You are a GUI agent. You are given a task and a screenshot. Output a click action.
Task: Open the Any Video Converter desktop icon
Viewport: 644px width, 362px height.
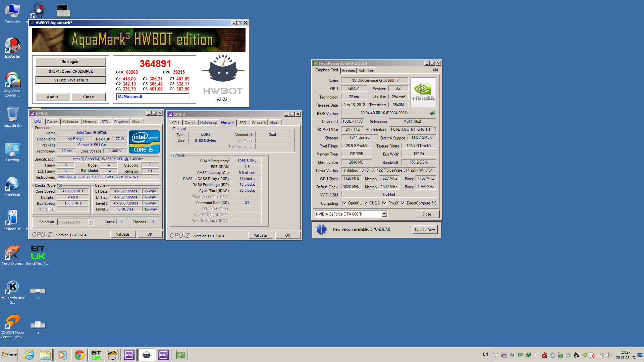point(12,84)
